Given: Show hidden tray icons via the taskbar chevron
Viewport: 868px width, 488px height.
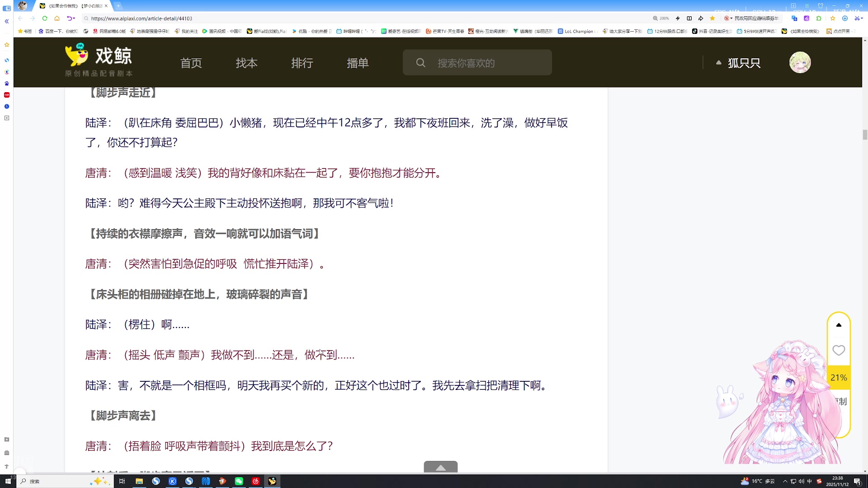Looking at the screenshot, I should coord(784,481).
